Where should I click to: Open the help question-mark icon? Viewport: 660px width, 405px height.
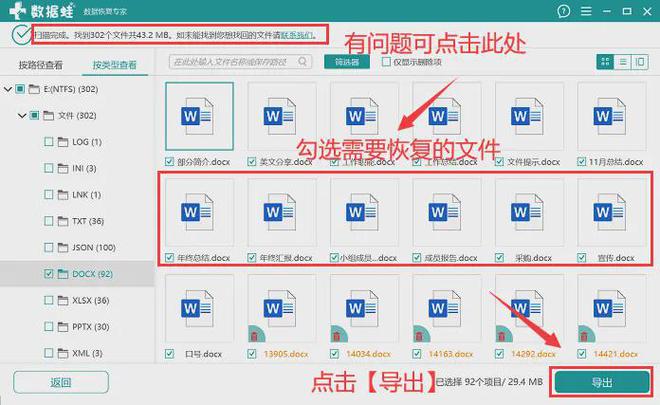click(x=563, y=11)
